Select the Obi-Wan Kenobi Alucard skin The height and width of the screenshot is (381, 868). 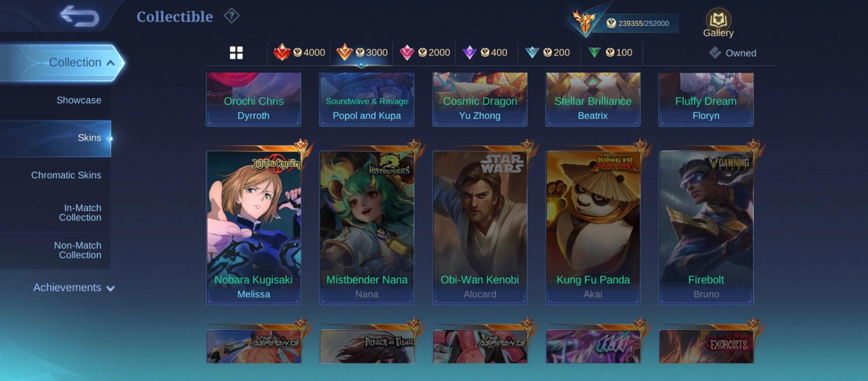(x=480, y=228)
